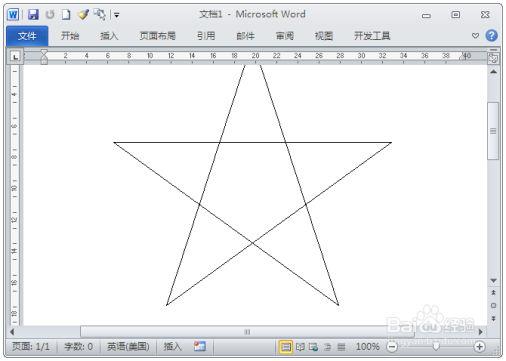Click the Word application logo icon
This screenshot has height=361, width=506.
pos(13,14)
